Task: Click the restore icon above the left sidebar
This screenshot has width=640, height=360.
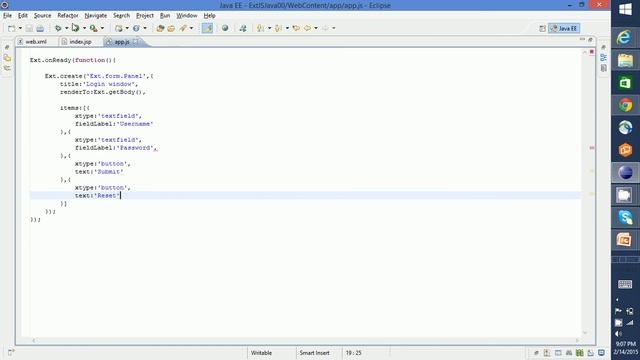Action: click(x=7, y=47)
